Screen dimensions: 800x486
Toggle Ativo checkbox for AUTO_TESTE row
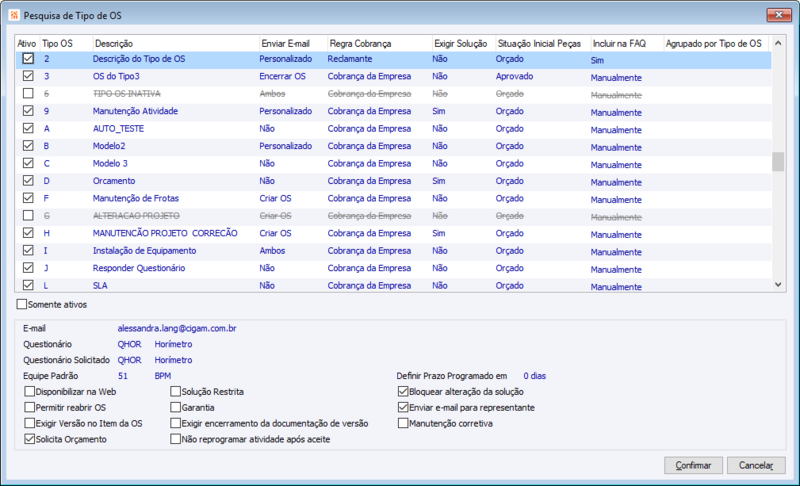point(28,129)
